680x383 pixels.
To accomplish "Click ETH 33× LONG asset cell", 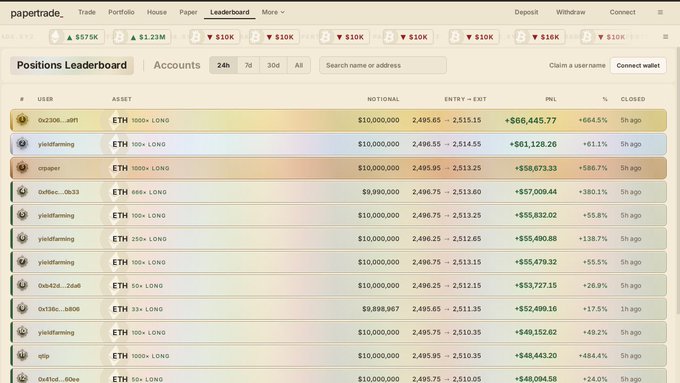I will 137,309.
